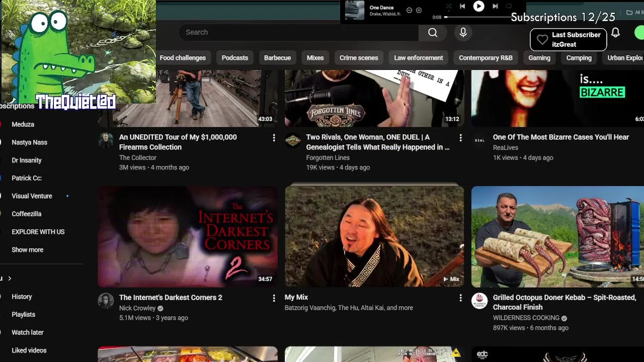Click into the Search input field
Viewport: 644px width, 362px height.
coord(298,32)
